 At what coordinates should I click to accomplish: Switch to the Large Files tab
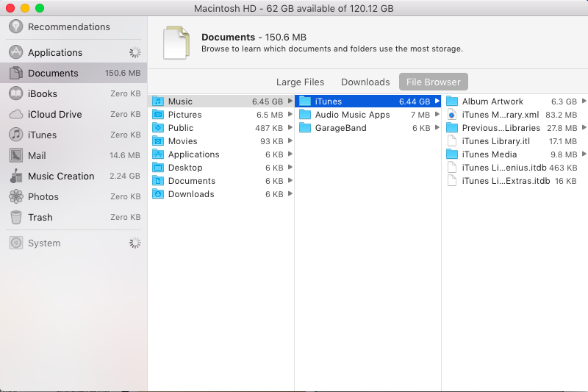[300, 82]
